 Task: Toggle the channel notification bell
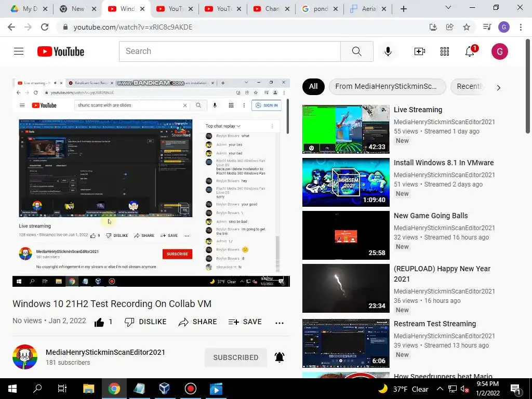pos(280,357)
